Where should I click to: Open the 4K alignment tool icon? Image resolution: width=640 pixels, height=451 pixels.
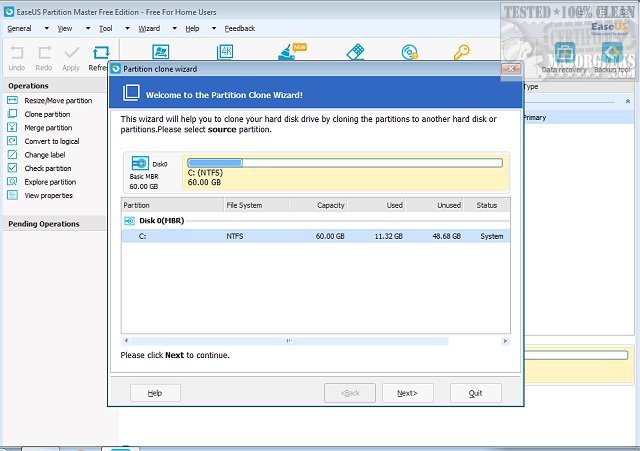225,52
